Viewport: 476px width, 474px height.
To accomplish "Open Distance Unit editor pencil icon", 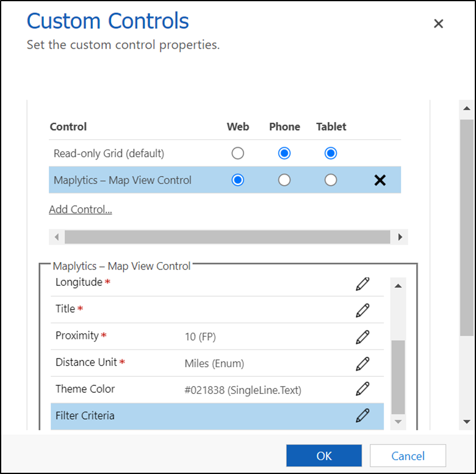I will (x=362, y=363).
